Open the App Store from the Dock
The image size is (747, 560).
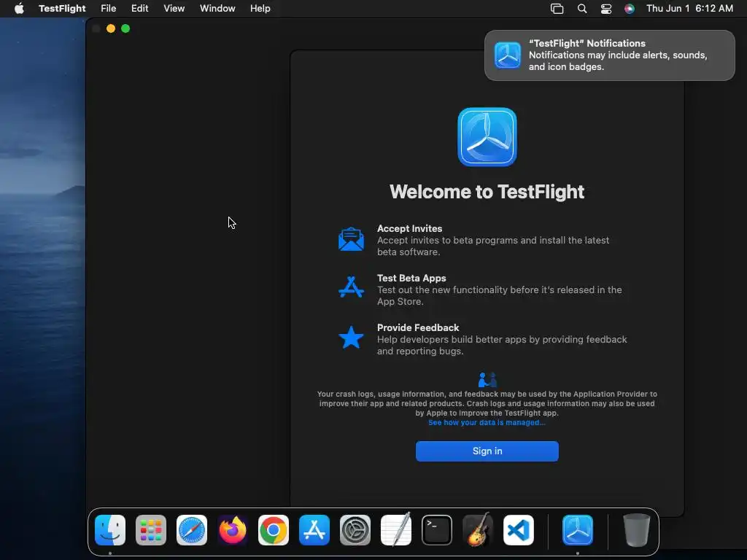point(314,530)
